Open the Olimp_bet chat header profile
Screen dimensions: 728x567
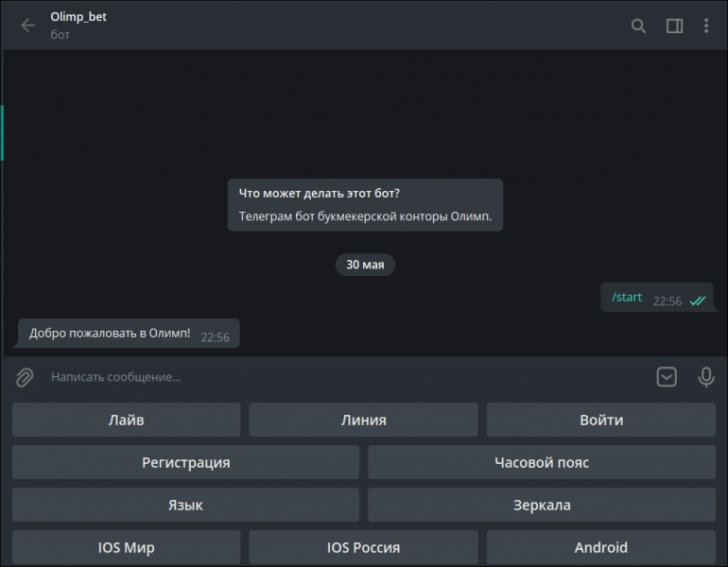[78, 26]
